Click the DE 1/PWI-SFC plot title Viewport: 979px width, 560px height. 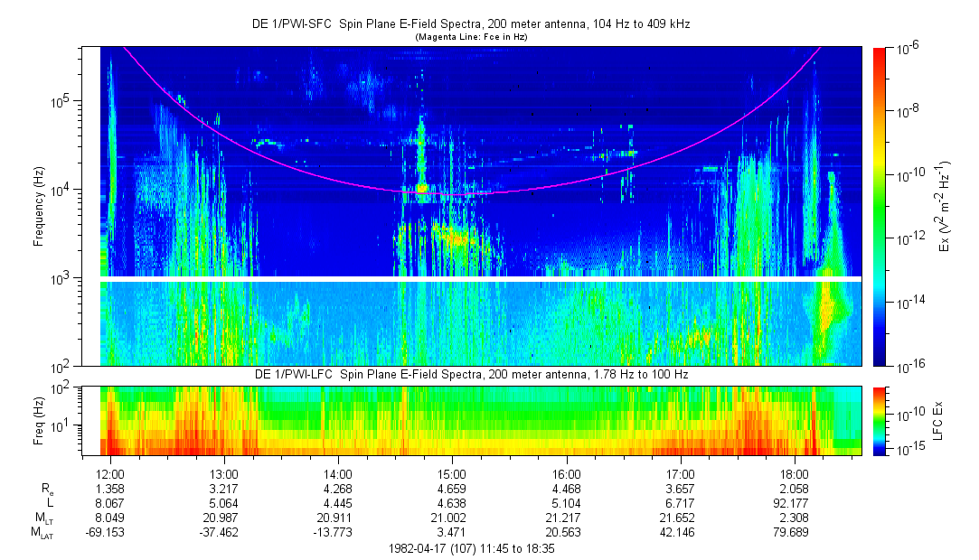[x=470, y=24]
